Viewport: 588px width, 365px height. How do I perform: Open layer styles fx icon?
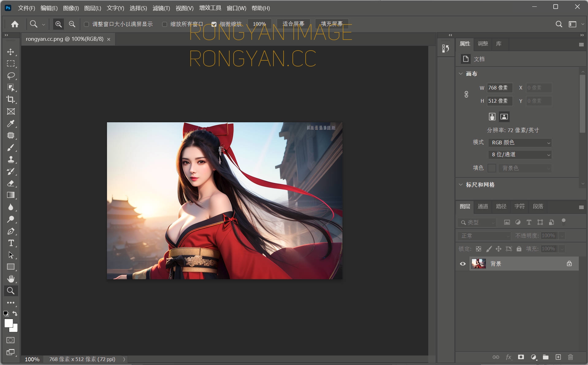(509, 357)
